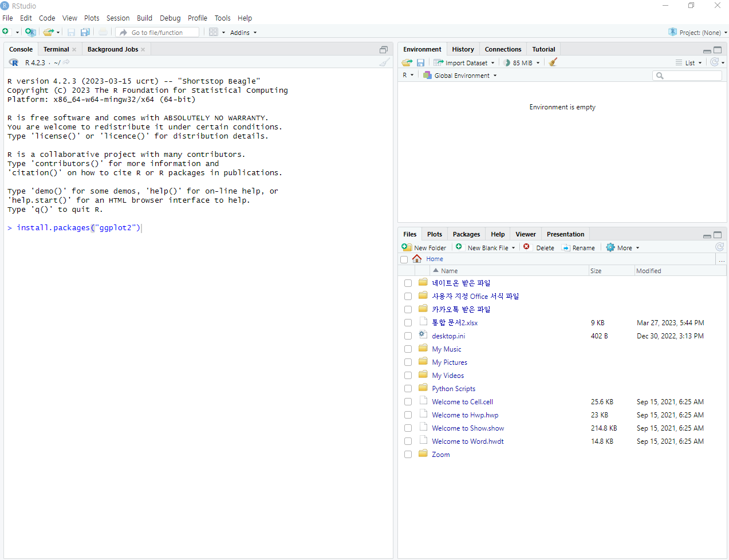Open the Addins dropdown
This screenshot has width=729, height=560.
click(243, 33)
